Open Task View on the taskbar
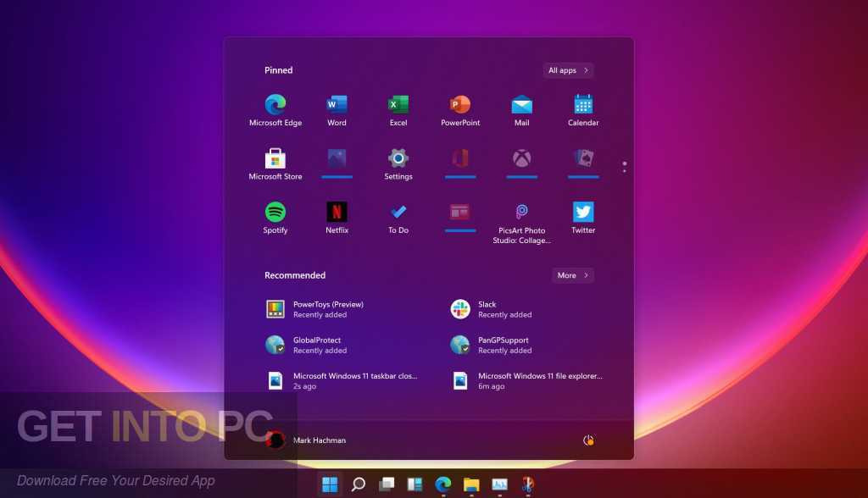Screen dimensions: 868x498 pos(387,484)
